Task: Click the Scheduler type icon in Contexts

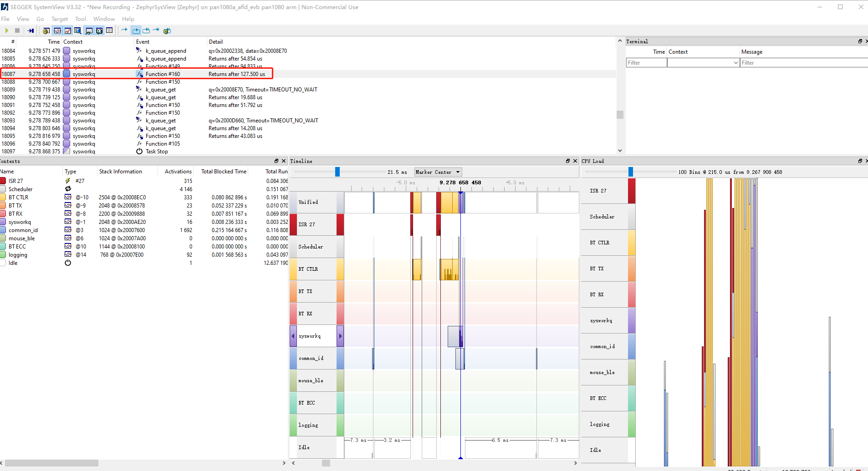Action: coord(68,189)
